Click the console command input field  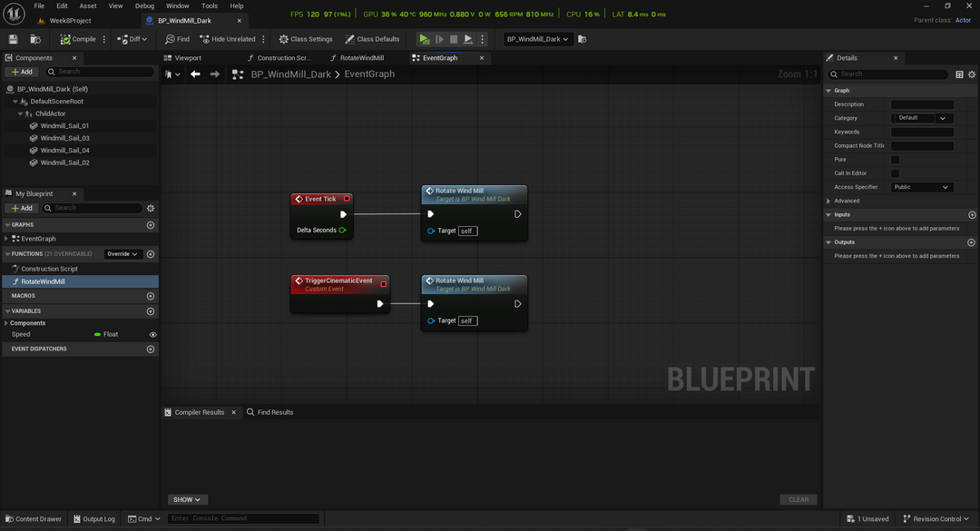pyautogui.click(x=243, y=518)
